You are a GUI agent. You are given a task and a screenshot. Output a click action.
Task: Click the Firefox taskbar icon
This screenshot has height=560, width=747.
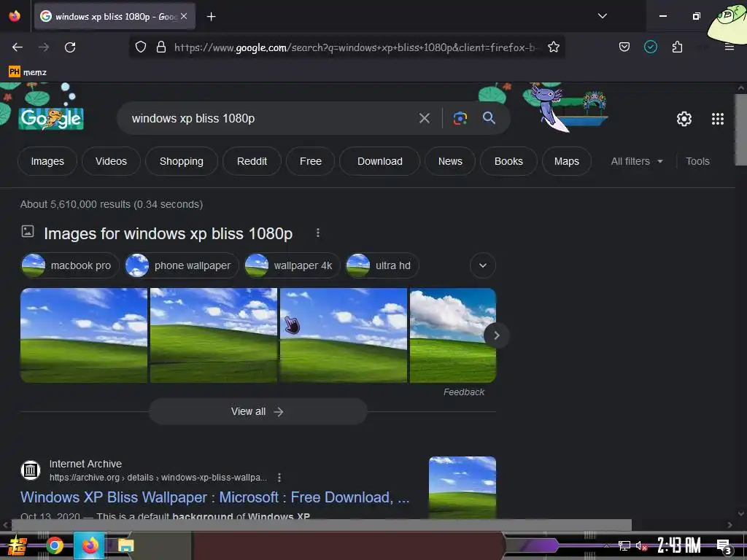point(90,545)
